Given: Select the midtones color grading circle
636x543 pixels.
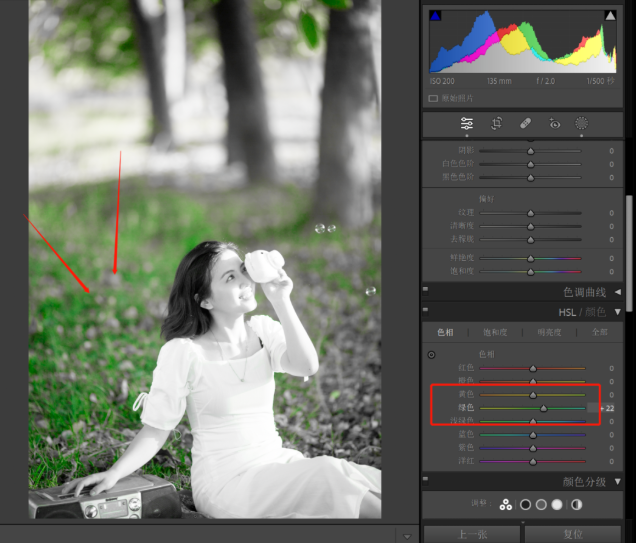Looking at the screenshot, I should tap(541, 504).
